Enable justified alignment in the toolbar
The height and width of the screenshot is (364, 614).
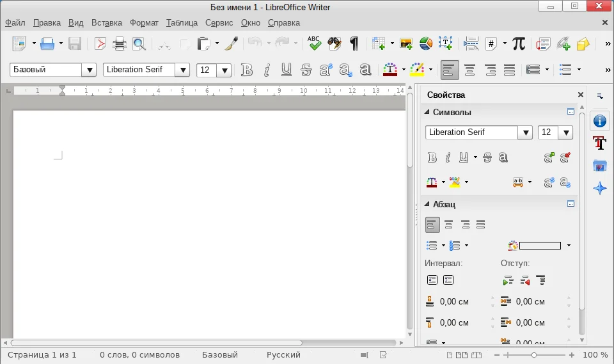click(x=509, y=70)
